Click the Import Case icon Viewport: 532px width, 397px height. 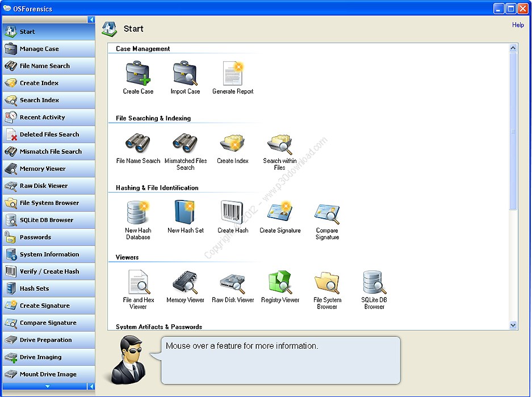pos(185,73)
